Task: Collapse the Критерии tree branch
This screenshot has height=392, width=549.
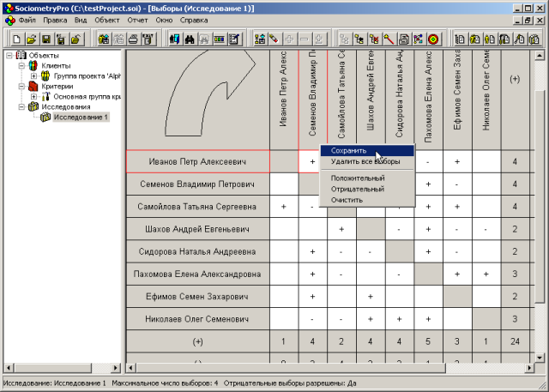Action: (21, 87)
